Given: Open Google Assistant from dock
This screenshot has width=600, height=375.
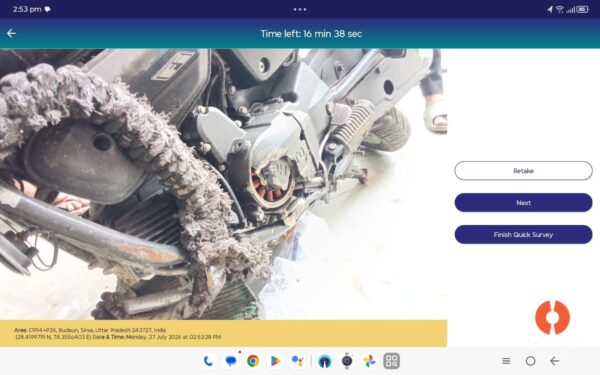Looking at the screenshot, I should coord(297,361).
